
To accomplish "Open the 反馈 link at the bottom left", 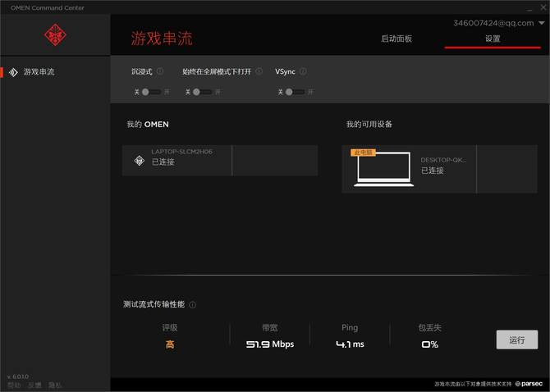I will (34, 385).
